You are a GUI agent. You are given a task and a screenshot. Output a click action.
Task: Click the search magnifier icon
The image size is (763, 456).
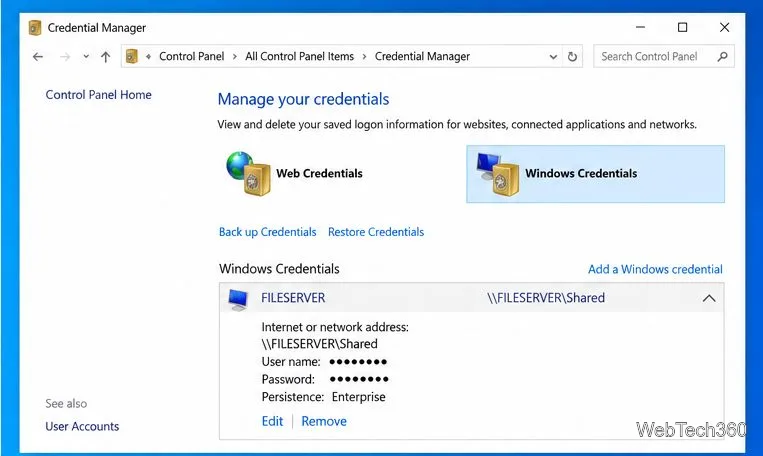click(723, 56)
